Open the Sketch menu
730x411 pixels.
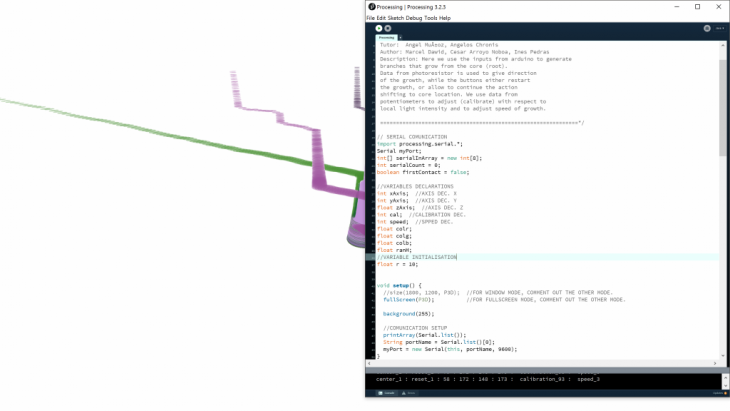tap(398, 18)
